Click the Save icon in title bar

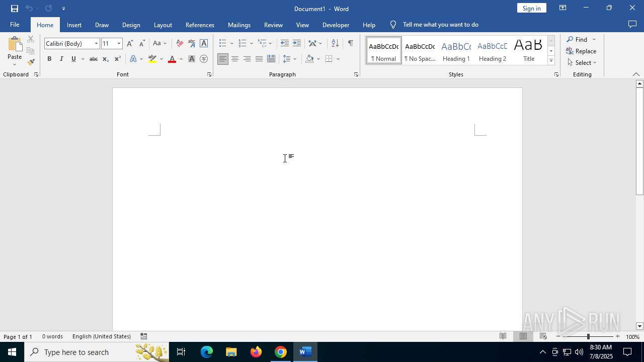(15, 9)
